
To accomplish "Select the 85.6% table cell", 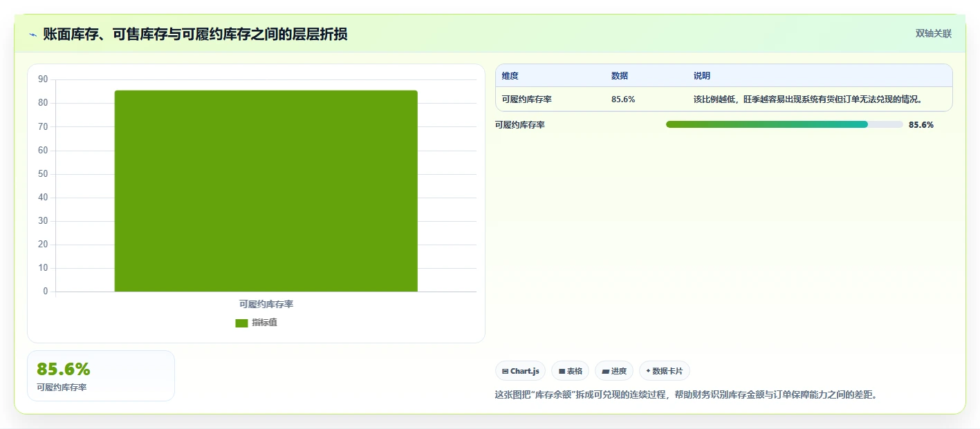I will 623,99.
